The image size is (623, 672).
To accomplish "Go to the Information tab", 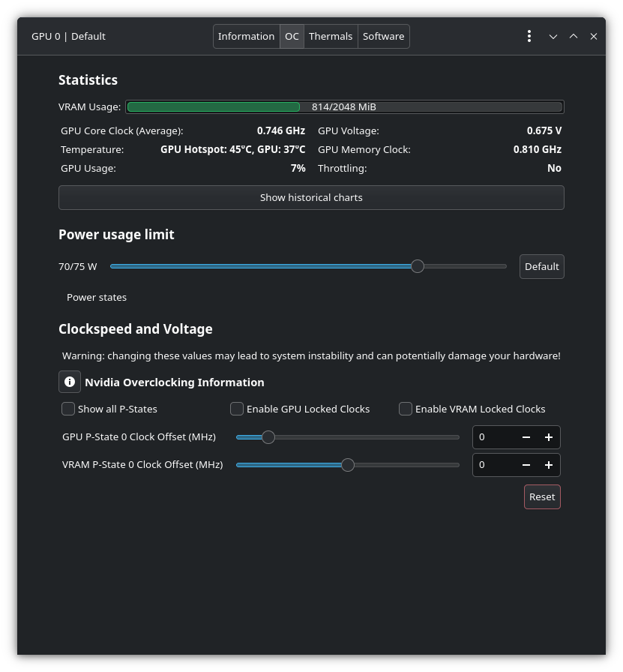I will [x=246, y=36].
